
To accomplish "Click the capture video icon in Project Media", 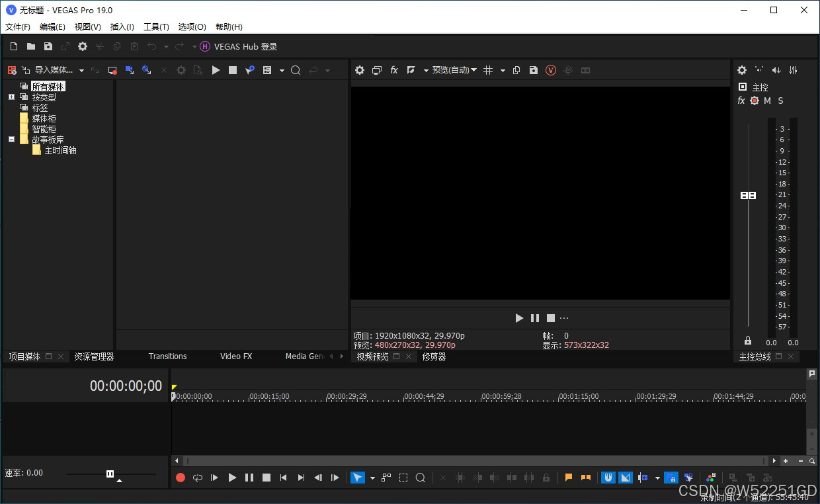I will [x=112, y=70].
